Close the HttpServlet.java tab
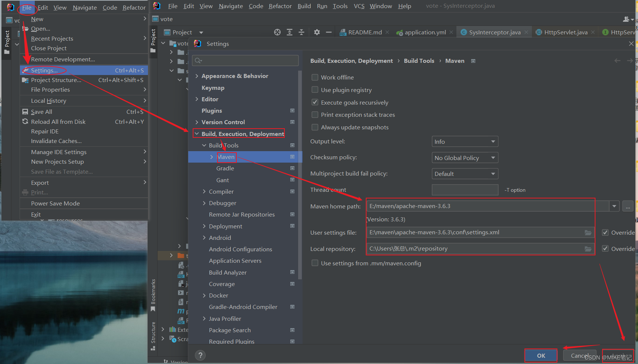Viewport: 638px width, 364px height. pyautogui.click(x=593, y=32)
